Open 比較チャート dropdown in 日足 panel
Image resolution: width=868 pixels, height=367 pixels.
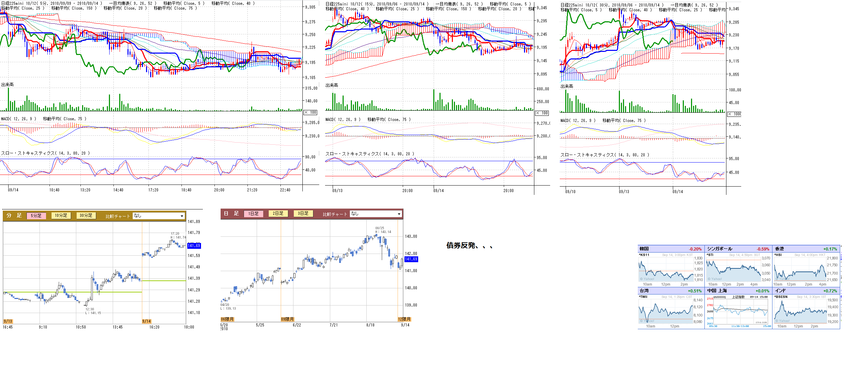coord(375,214)
